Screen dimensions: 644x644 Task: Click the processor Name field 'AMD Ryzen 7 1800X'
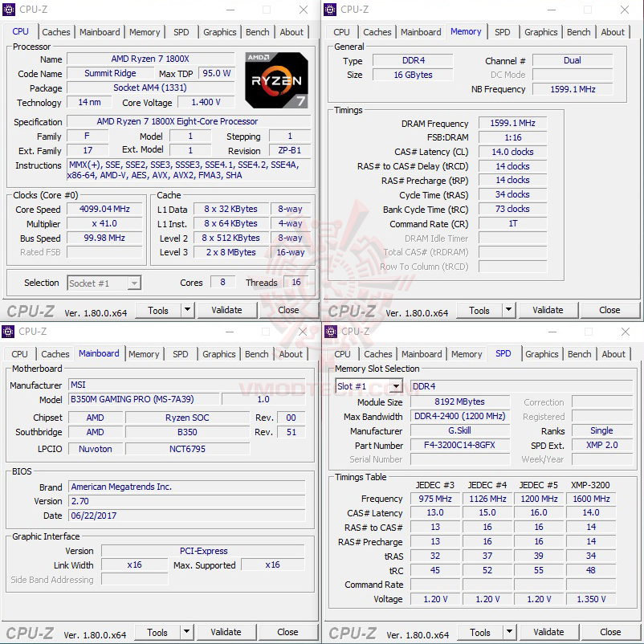click(x=150, y=59)
